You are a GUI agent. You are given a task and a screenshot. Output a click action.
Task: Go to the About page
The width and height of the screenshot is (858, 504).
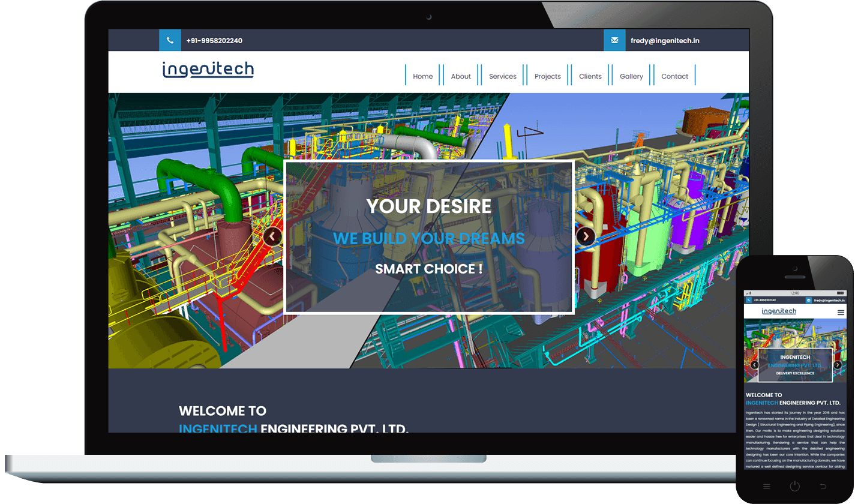[461, 76]
